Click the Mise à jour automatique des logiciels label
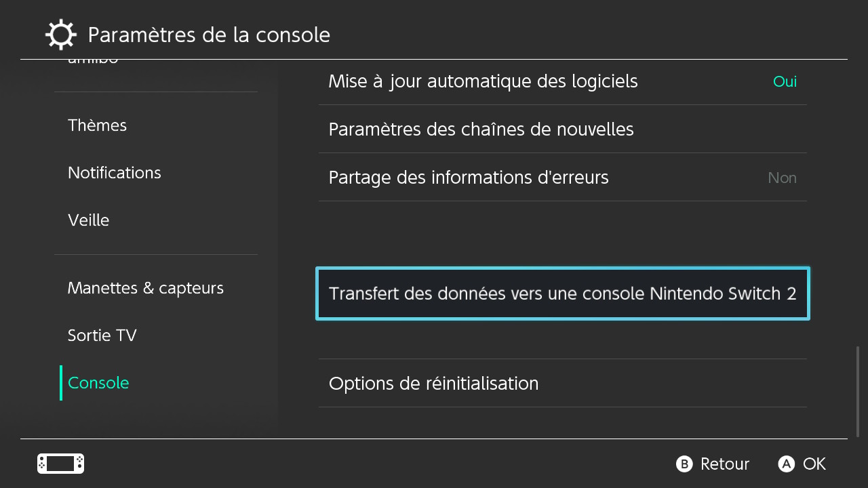Viewport: 868px width, 488px height. click(483, 81)
